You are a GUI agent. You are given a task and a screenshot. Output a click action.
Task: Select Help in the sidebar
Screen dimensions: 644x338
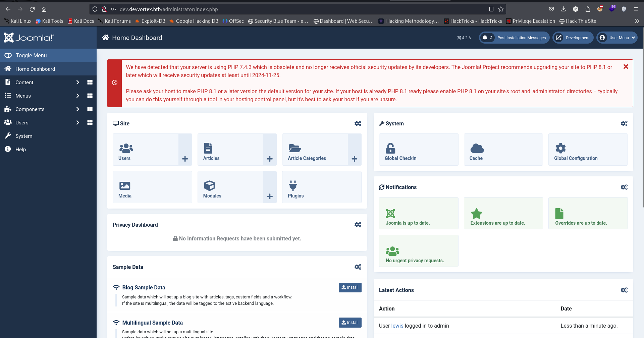pyautogui.click(x=20, y=149)
